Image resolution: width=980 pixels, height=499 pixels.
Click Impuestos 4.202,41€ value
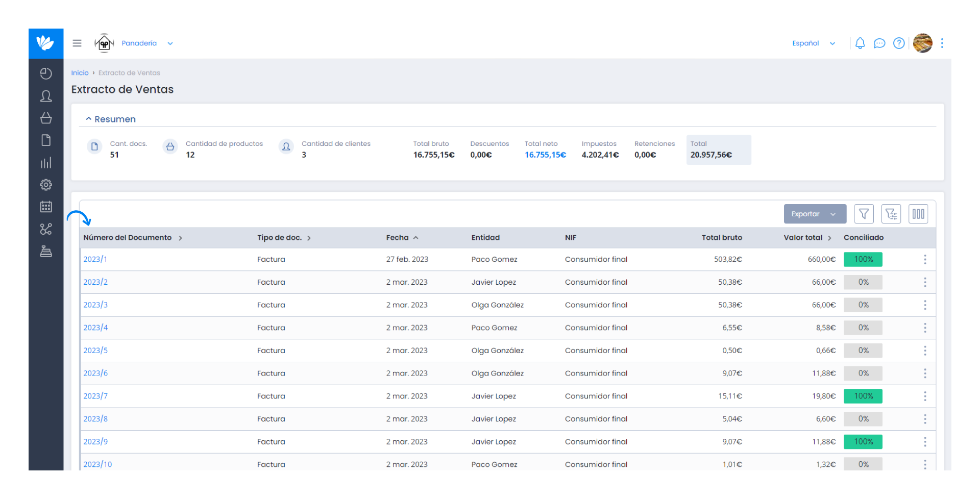[600, 155]
